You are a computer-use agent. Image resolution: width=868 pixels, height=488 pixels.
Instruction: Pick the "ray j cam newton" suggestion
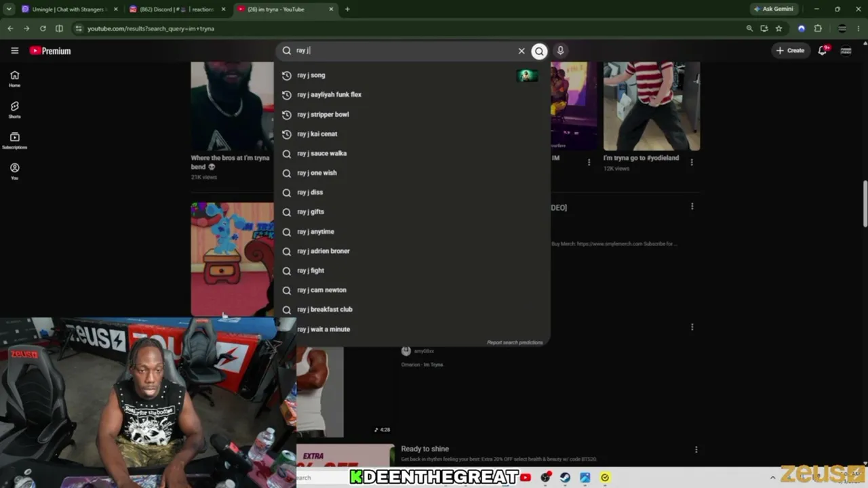click(412, 290)
